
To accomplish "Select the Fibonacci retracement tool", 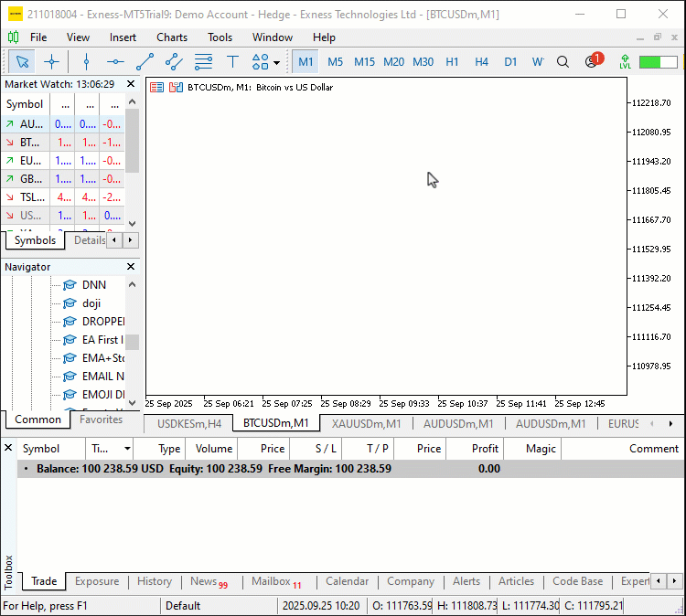I will point(203,61).
